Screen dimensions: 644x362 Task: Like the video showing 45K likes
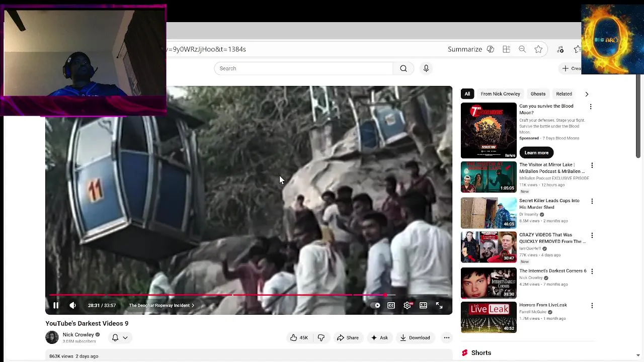[x=298, y=338]
